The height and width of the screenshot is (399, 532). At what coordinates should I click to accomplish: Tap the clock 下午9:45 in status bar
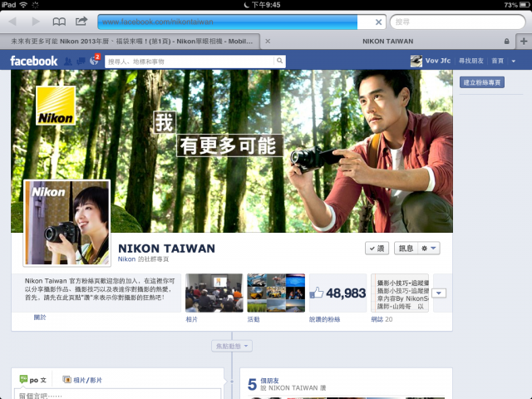[x=266, y=5]
